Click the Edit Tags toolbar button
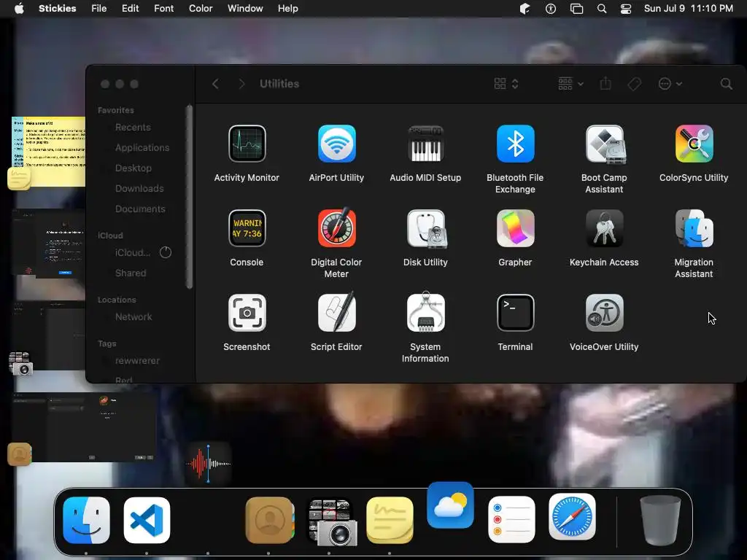The height and width of the screenshot is (560, 747). (634, 85)
